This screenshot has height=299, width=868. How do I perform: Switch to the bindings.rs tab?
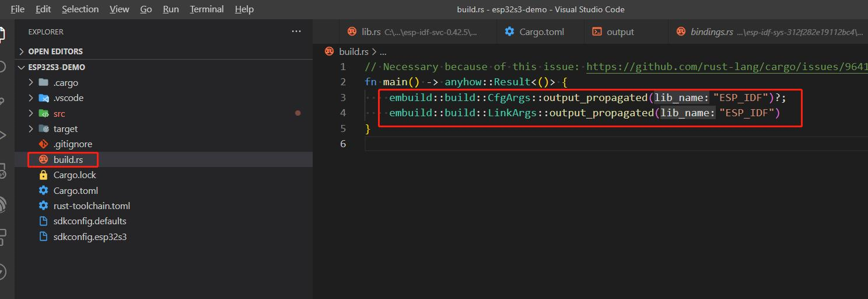(x=711, y=32)
